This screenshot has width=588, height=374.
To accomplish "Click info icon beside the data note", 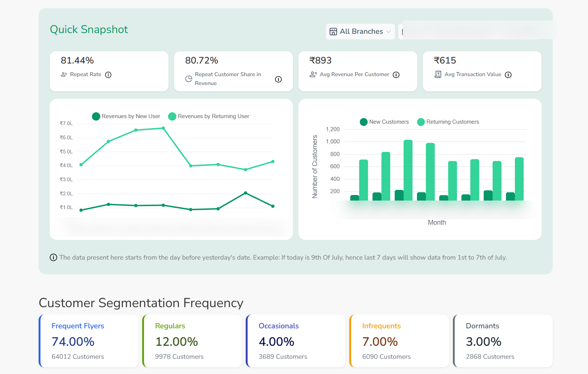I will point(53,257).
